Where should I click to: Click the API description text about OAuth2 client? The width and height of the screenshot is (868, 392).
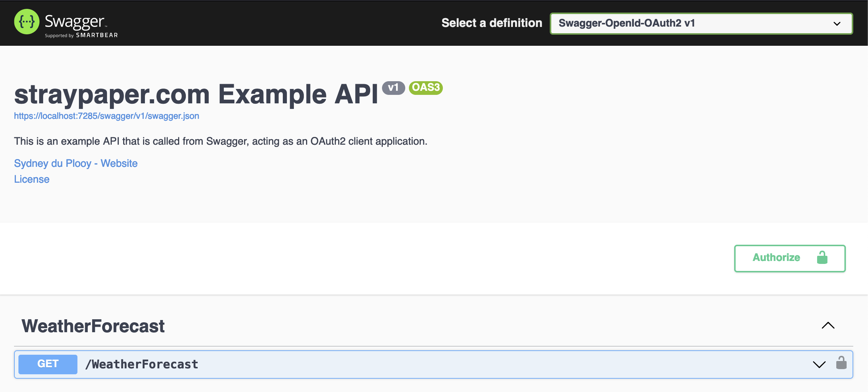point(221,141)
